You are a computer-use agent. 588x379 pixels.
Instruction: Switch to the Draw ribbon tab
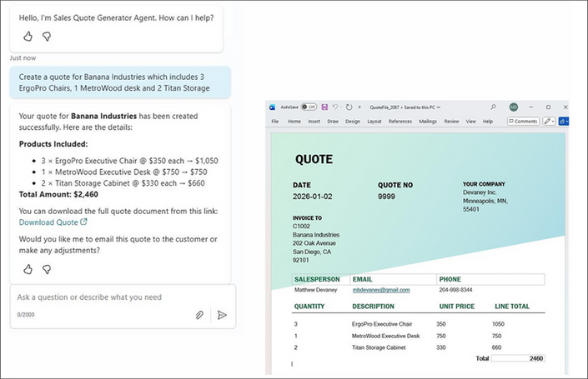coord(333,122)
